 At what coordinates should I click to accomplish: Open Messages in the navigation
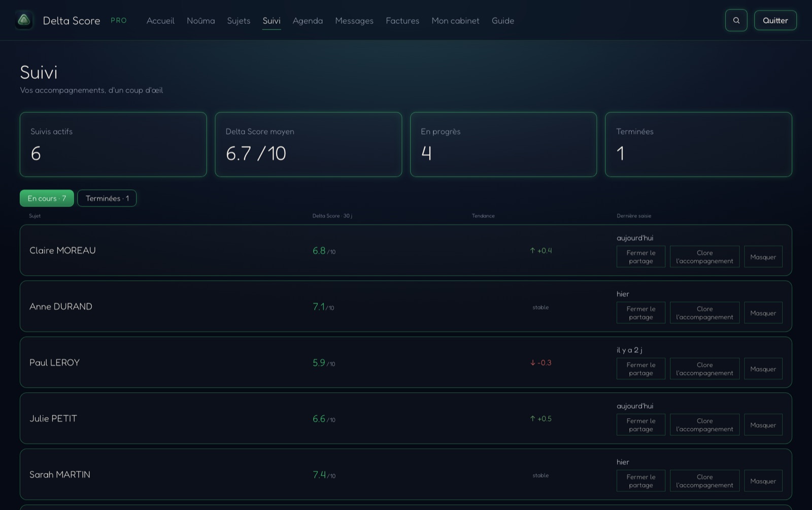(354, 21)
